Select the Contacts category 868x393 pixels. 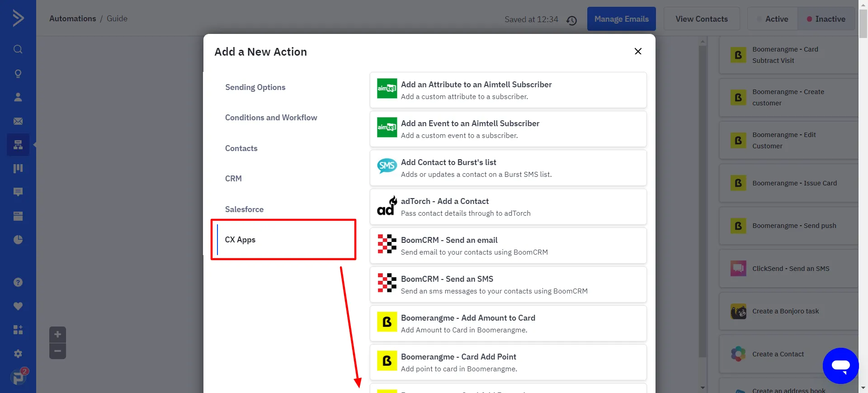tap(241, 148)
